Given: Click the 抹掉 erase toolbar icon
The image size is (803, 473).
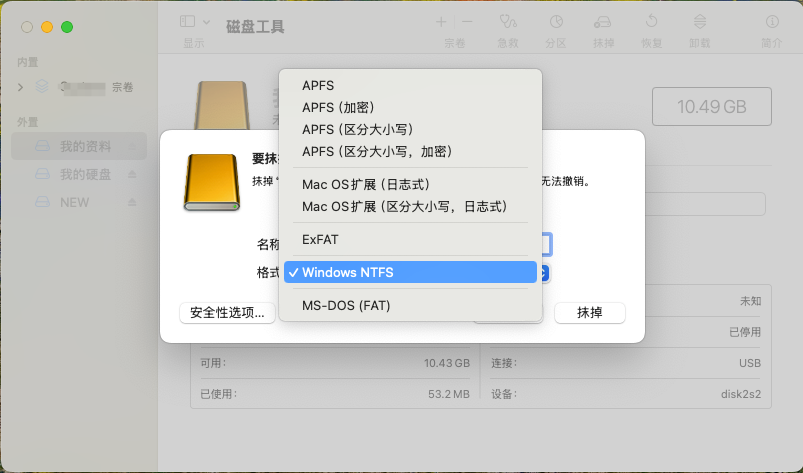Looking at the screenshot, I should tap(603, 22).
